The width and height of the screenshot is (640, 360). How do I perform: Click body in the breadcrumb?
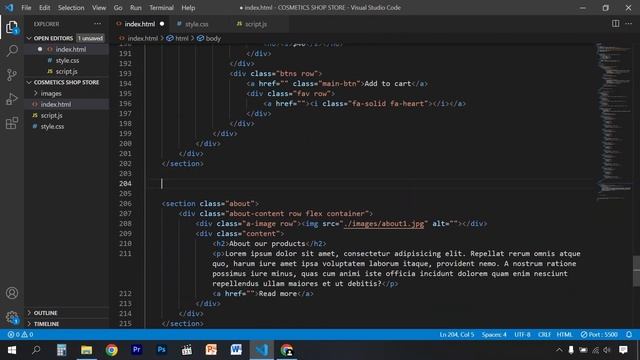[x=213, y=38]
